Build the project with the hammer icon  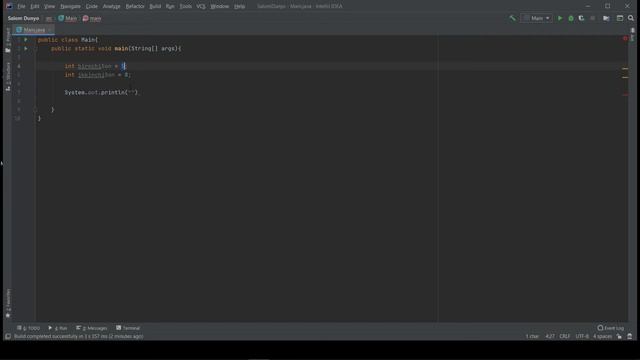coord(512,18)
